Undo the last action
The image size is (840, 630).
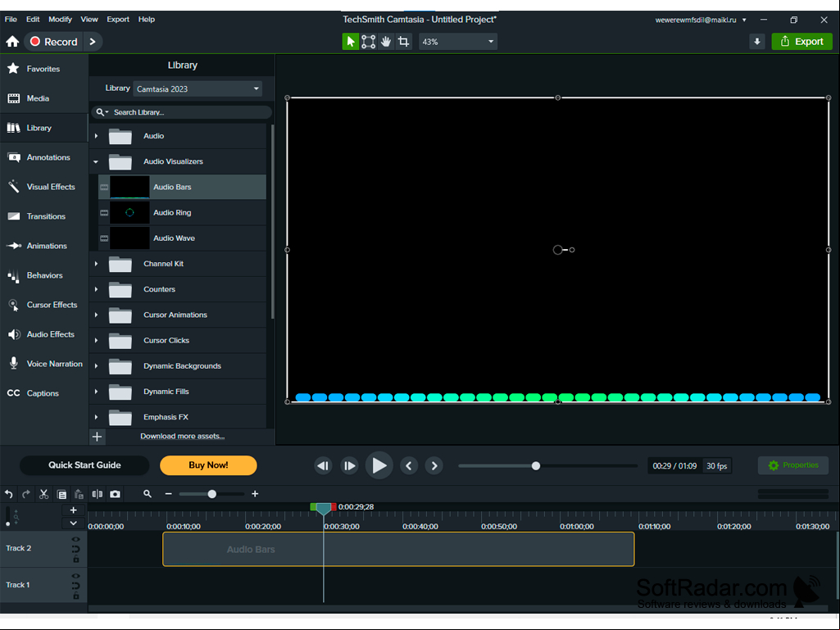[8, 494]
